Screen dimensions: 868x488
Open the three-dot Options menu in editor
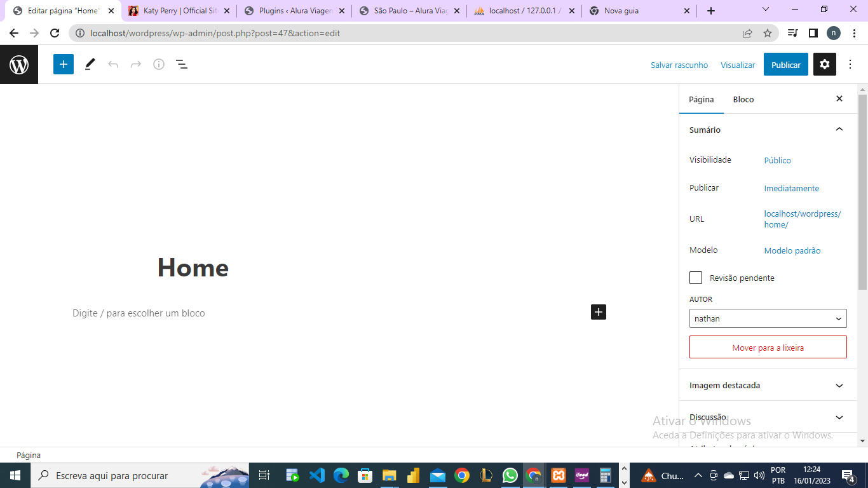(x=850, y=64)
